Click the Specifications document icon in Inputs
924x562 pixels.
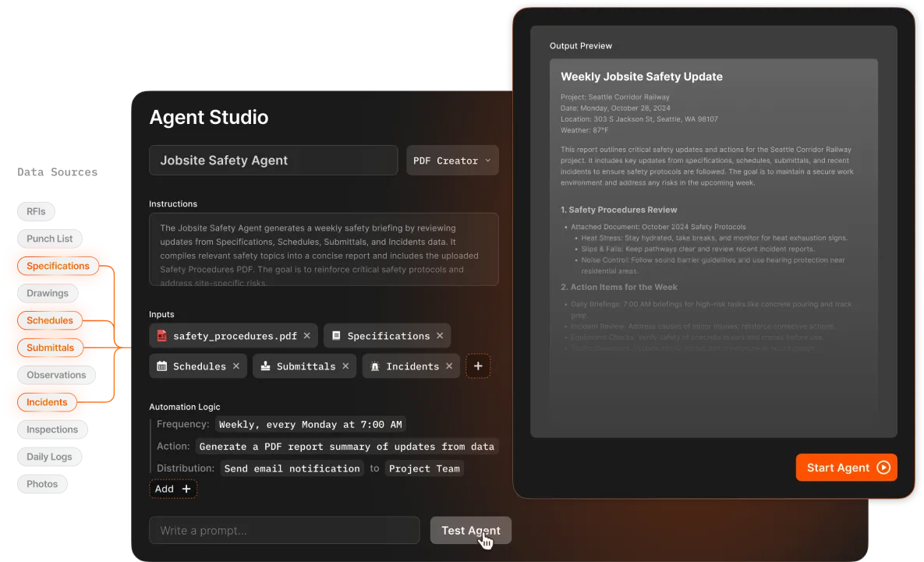pos(336,336)
